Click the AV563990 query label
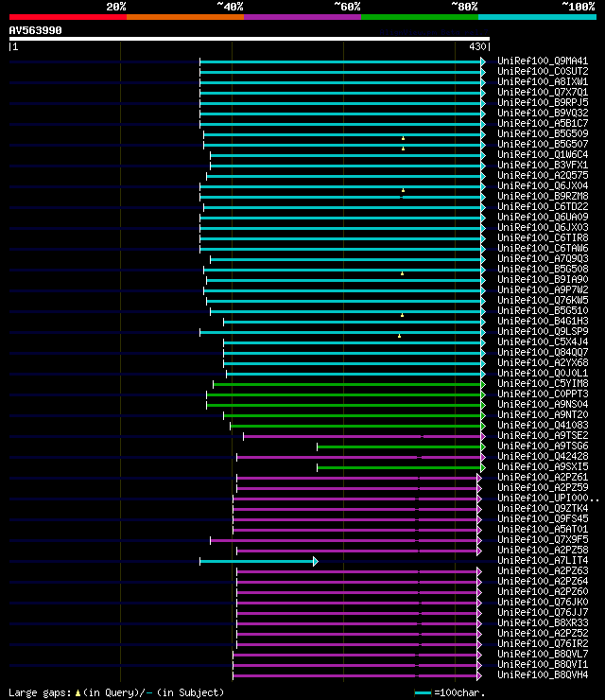This screenshot has width=605, height=700. pyautogui.click(x=35, y=30)
